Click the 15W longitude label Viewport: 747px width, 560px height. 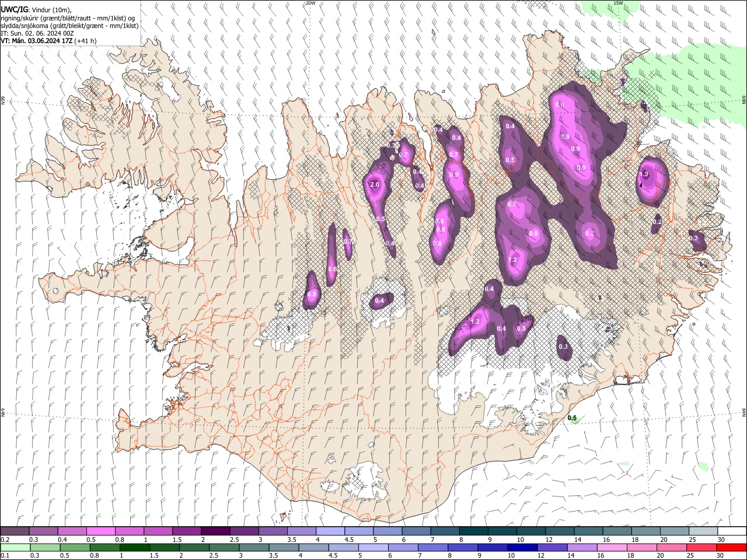coord(618,3)
